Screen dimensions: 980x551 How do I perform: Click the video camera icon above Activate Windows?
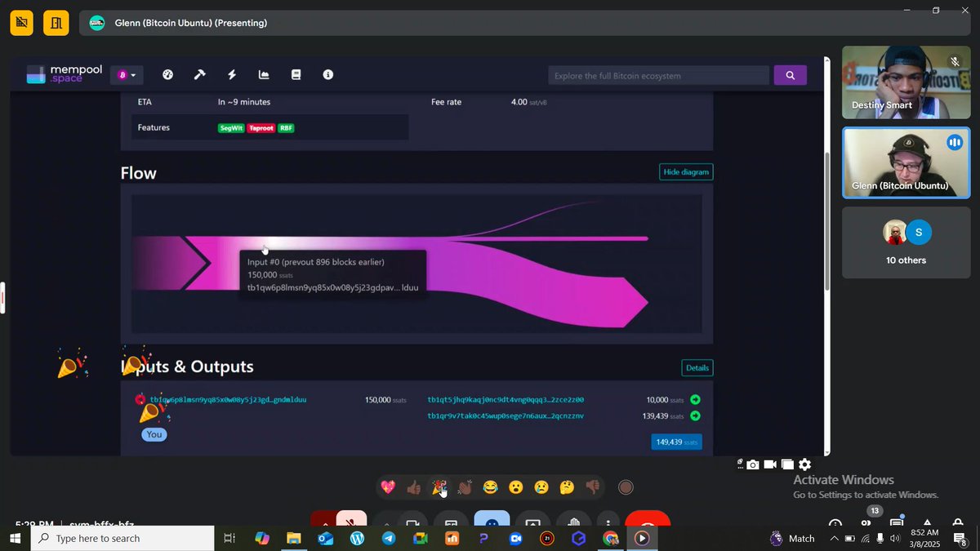pyautogui.click(x=770, y=464)
